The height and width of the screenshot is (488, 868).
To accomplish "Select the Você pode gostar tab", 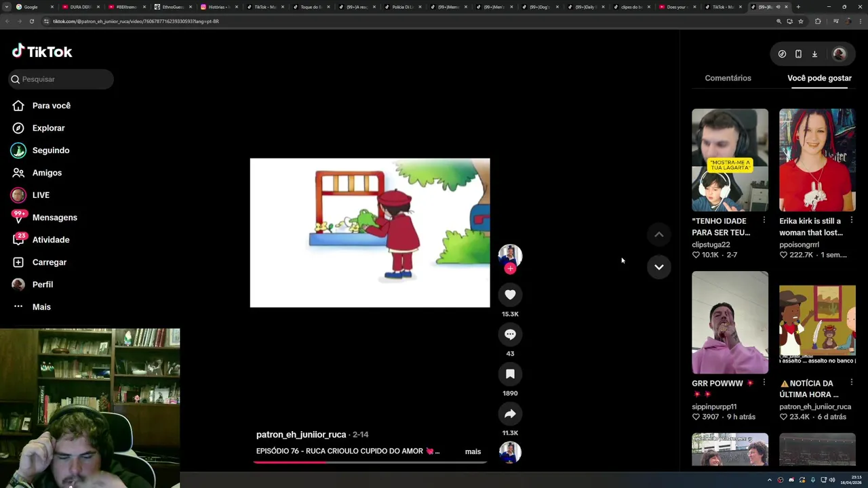I will tap(819, 78).
